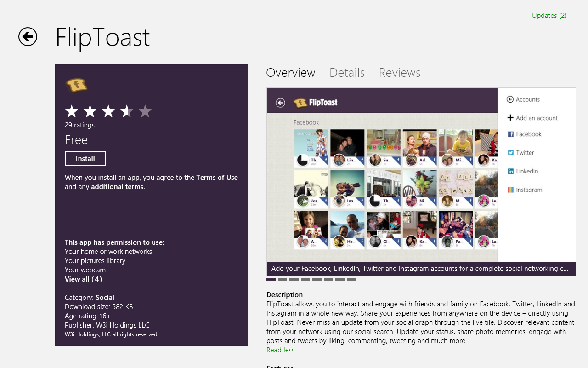Open the additional terms link
This screenshot has height=368, width=588.
pos(118,187)
